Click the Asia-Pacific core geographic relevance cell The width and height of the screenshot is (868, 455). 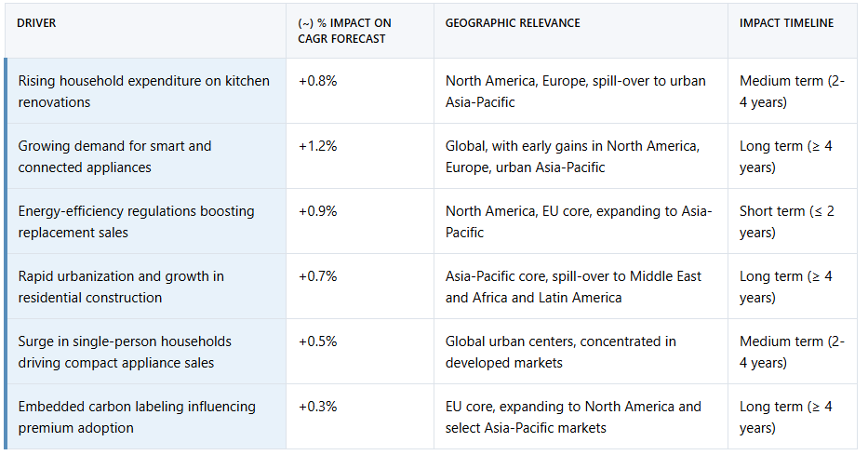click(x=573, y=287)
